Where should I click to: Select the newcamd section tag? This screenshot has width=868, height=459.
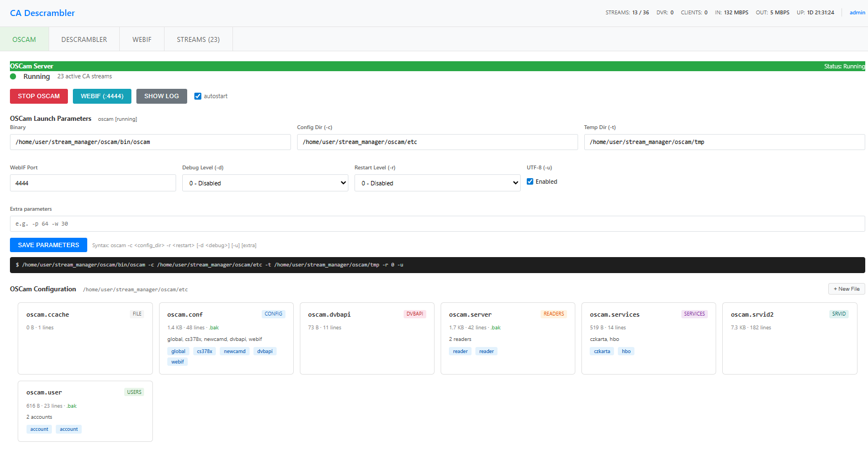pyautogui.click(x=235, y=351)
